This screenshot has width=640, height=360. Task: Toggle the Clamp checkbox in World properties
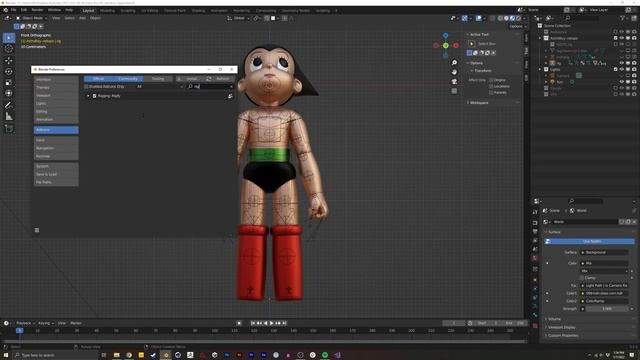[582, 278]
